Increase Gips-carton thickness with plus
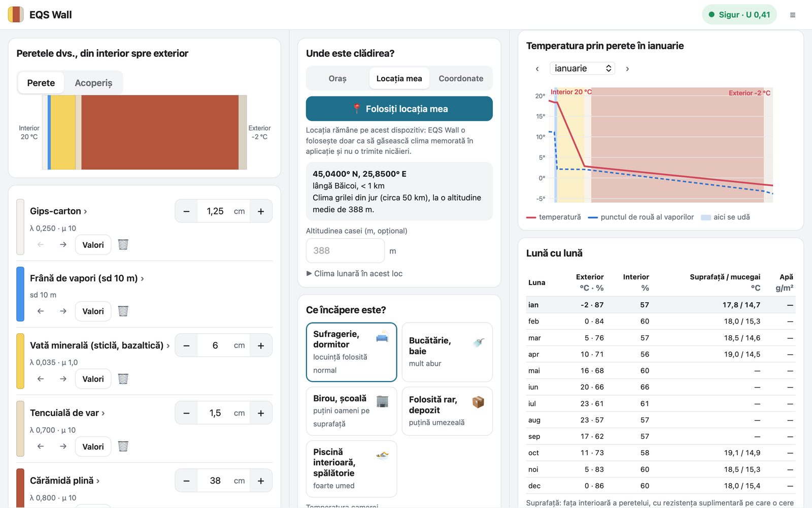812x508 pixels. click(261, 211)
